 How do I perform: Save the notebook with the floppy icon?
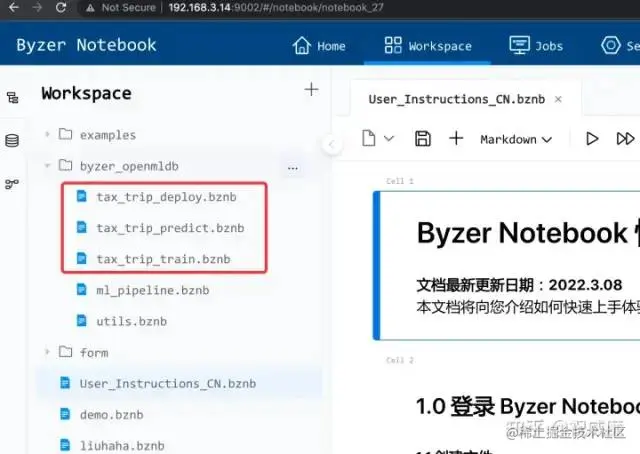(x=423, y=138)
